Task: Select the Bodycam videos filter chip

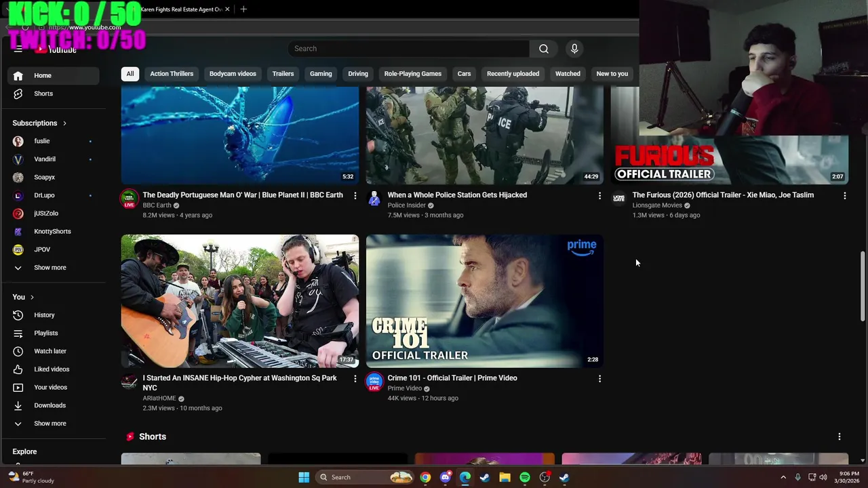Action: pos(233,74)
